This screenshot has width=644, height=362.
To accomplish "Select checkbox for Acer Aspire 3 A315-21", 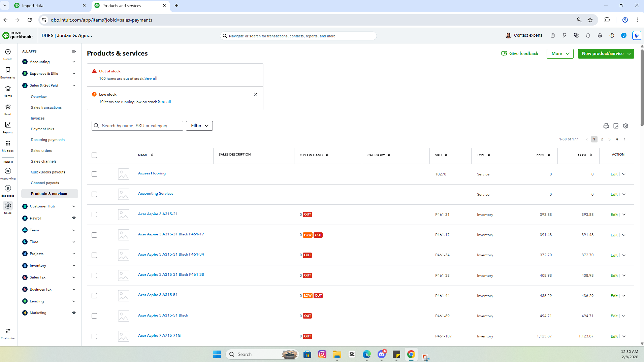I will coord(94,215).
